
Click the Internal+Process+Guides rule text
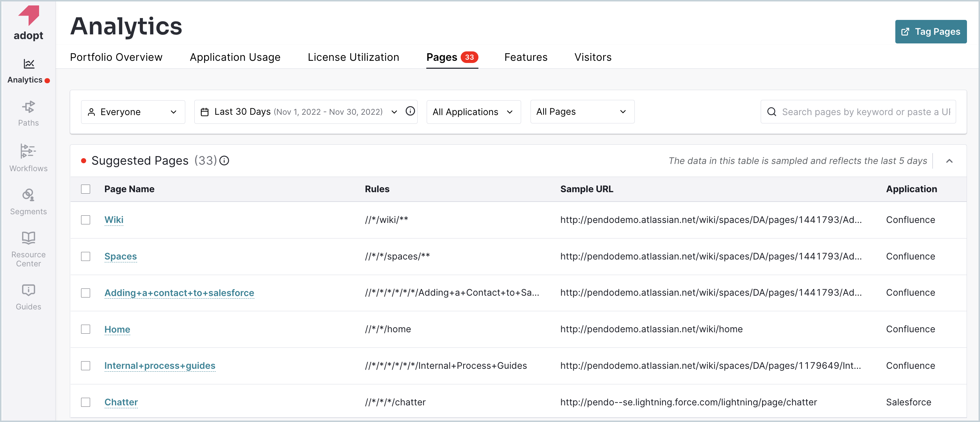446,366
